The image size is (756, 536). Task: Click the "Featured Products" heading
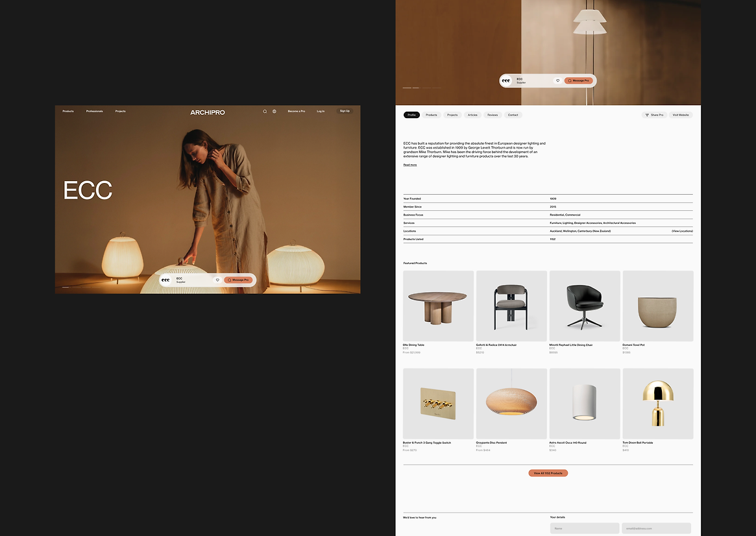(415, 263)
